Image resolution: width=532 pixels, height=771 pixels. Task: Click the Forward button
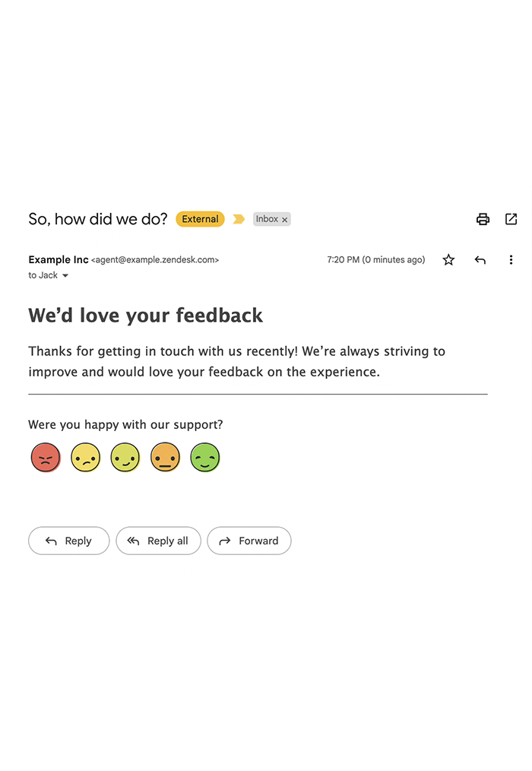(249, 541)
